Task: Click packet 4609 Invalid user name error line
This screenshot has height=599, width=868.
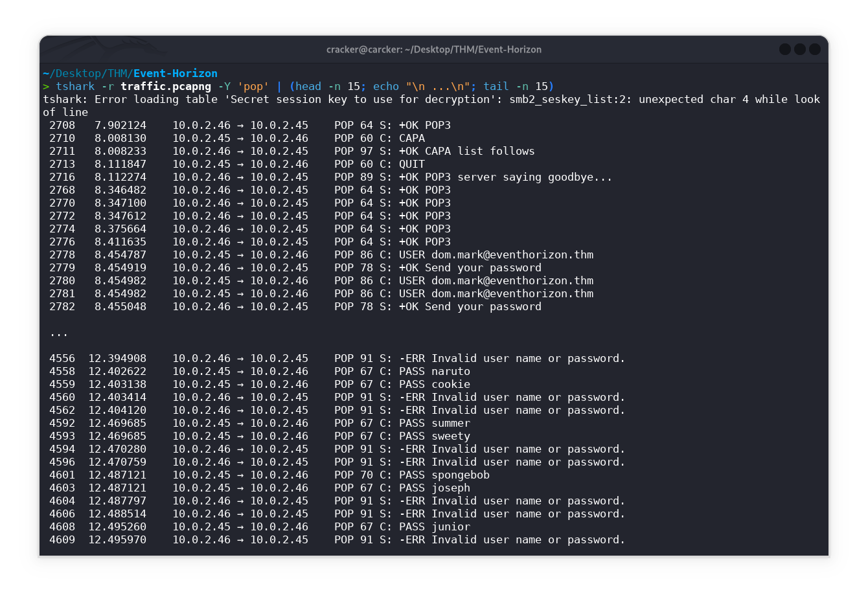Action: (512, 539)
